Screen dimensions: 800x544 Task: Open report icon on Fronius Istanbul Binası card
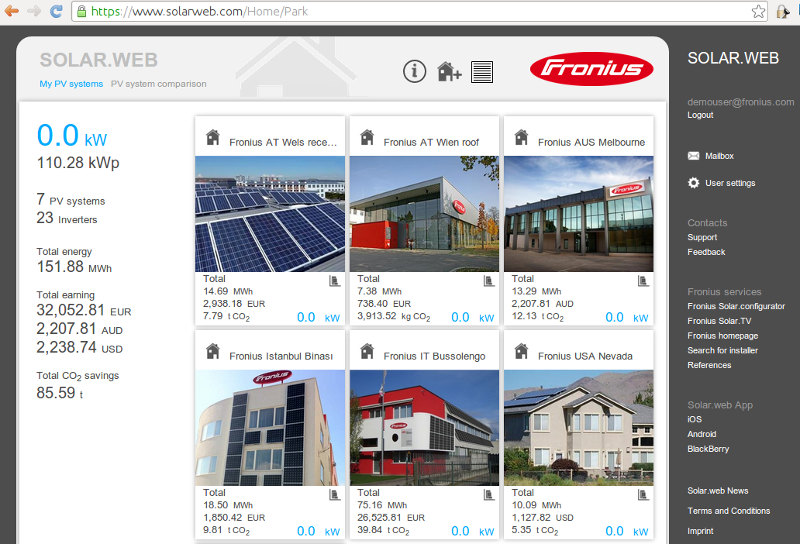coord(334,494)
